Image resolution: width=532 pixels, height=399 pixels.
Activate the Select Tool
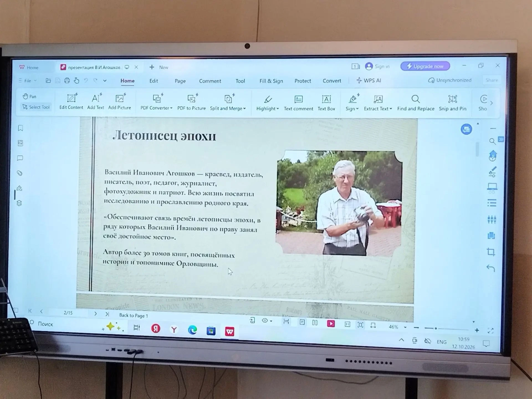36,107
